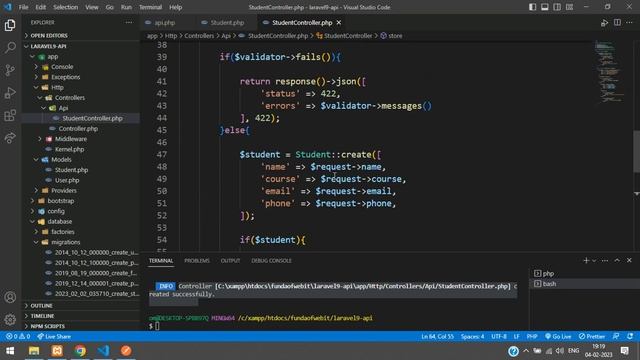
Task: Open the Selection menu
Action: (x=65, y=7)
